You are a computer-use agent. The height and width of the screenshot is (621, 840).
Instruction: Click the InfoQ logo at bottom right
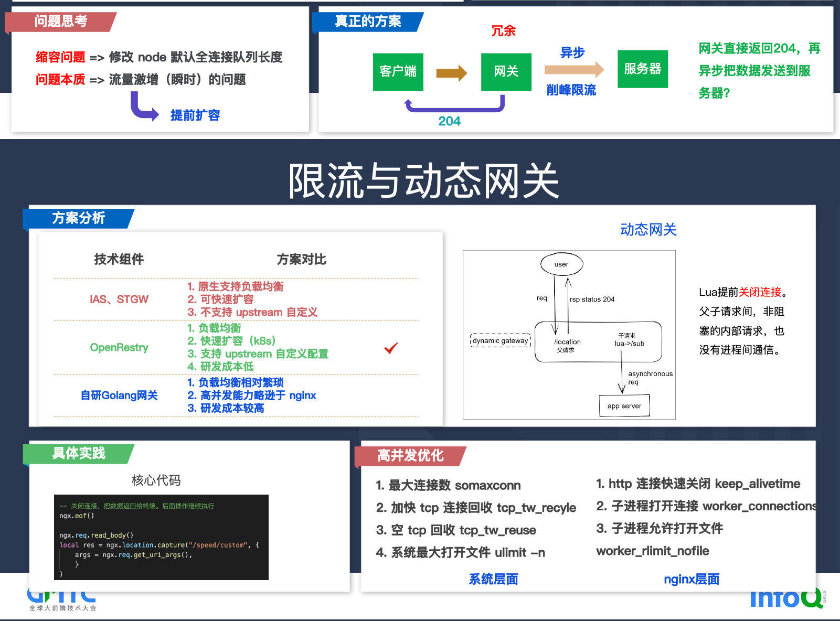click(x=786, y=599)
